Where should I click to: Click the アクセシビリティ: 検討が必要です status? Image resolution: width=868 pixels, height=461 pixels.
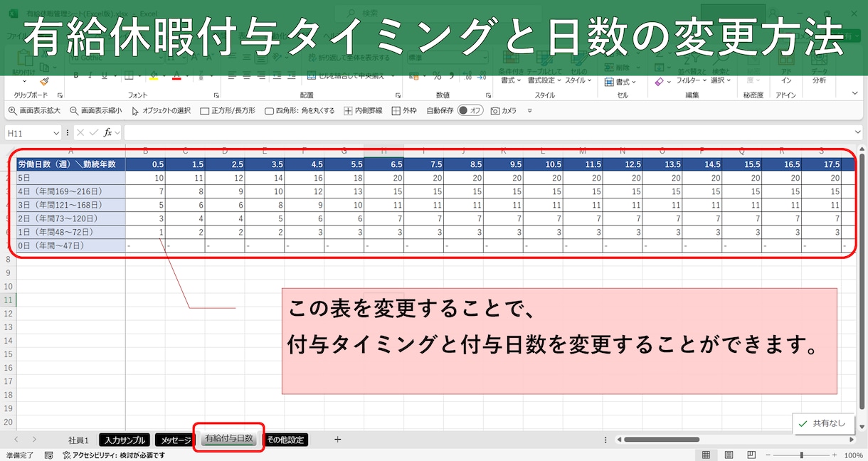(x=114, y=455)
